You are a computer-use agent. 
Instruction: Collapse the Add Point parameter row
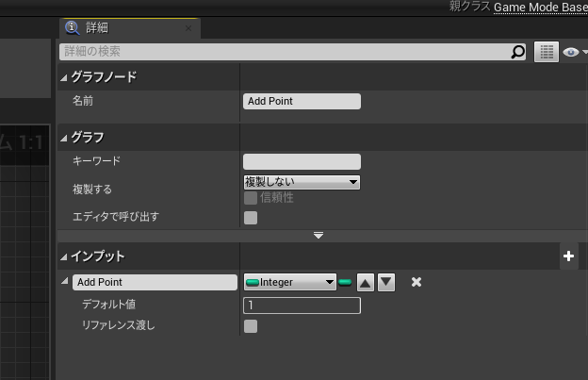point(65,281)
